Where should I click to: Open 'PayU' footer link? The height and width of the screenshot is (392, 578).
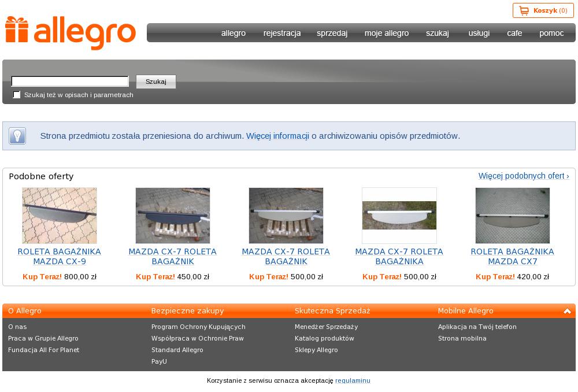159,361
